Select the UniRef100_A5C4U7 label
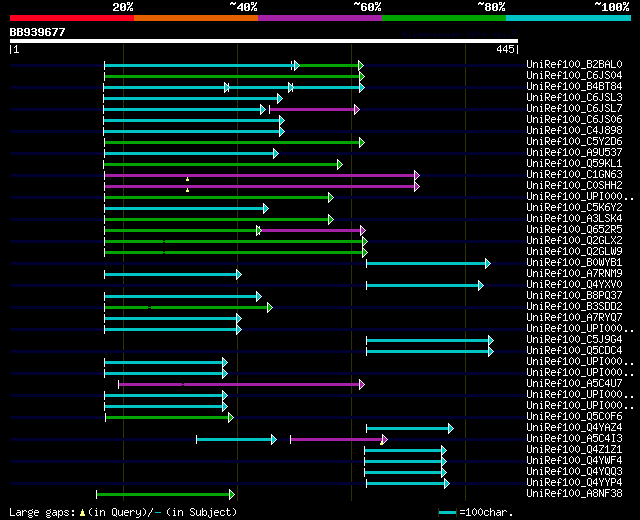This screenshot has height=520, width=640. click(574, 384)
